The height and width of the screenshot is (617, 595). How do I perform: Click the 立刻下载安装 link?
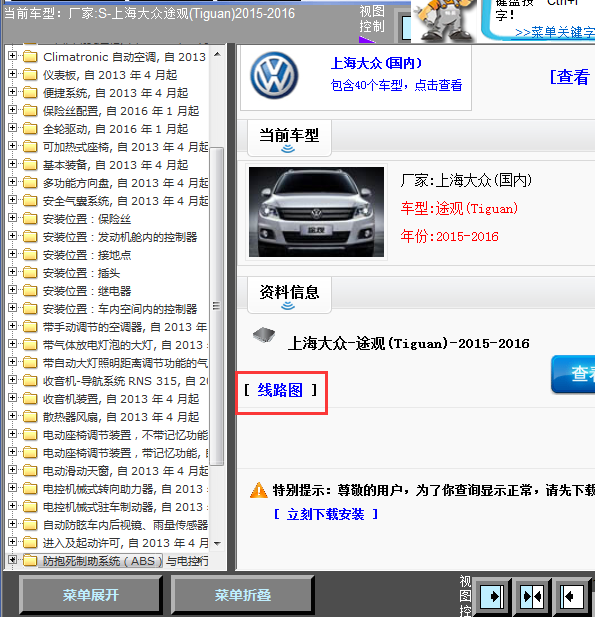(x=325, y=514)
